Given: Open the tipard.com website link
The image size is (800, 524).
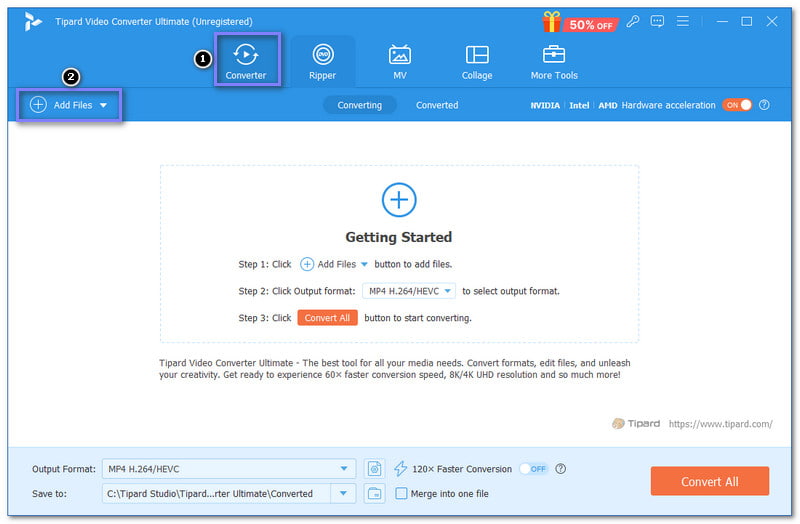Looking at the screenshot, I should pos(720,424).
